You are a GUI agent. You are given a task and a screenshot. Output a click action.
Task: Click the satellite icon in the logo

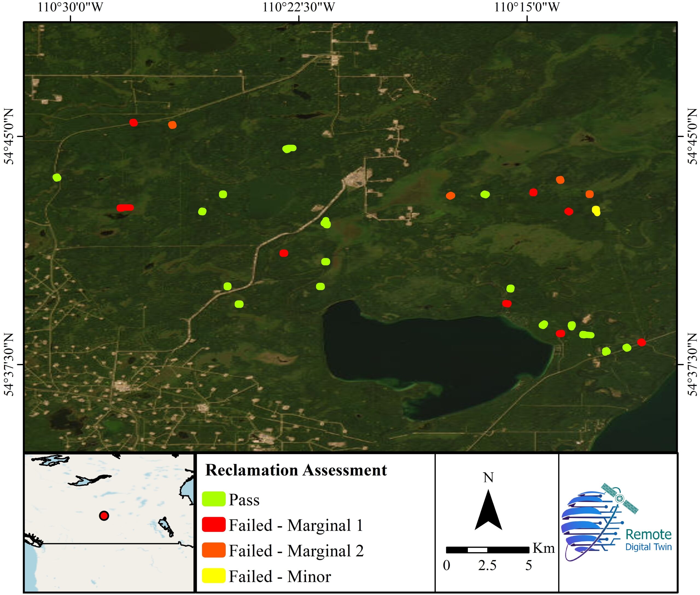[620, 499]
